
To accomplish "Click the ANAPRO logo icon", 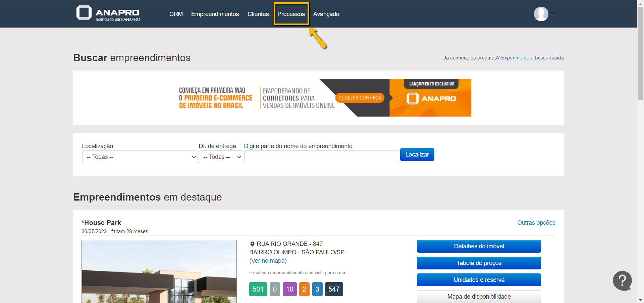I will pyautogui.click(x=84, y=13).
